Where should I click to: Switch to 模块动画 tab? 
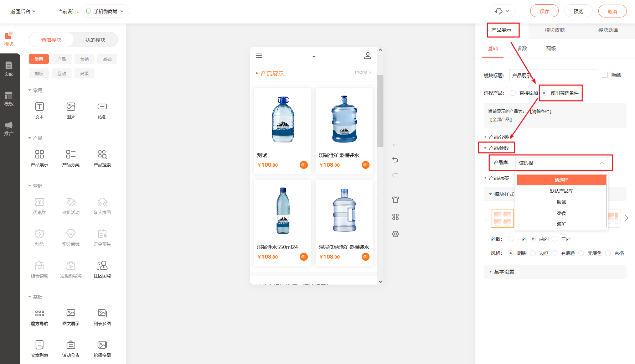(608, 30)
